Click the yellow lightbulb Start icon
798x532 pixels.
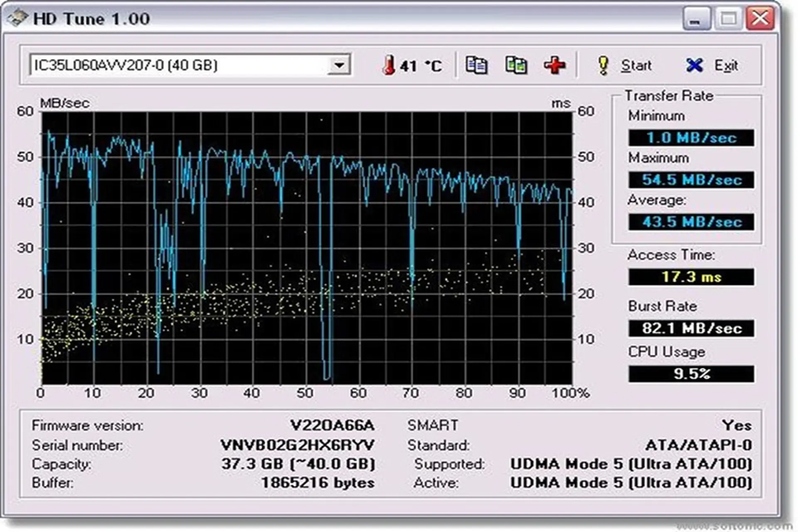tap(603, 65)
